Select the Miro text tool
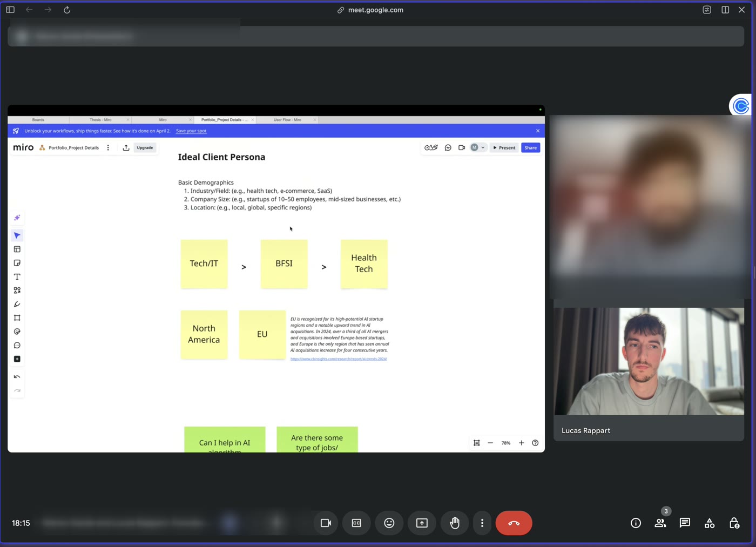 (x=17, y=276)
